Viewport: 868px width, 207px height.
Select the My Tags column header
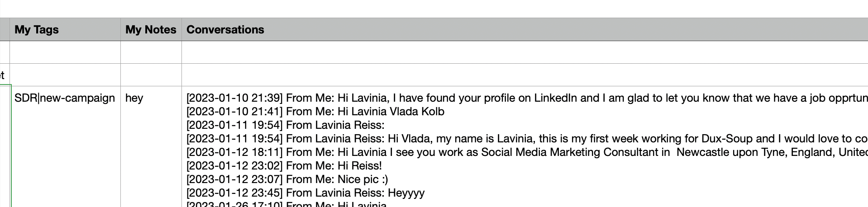pyautogui.click(x=65, y=29)
